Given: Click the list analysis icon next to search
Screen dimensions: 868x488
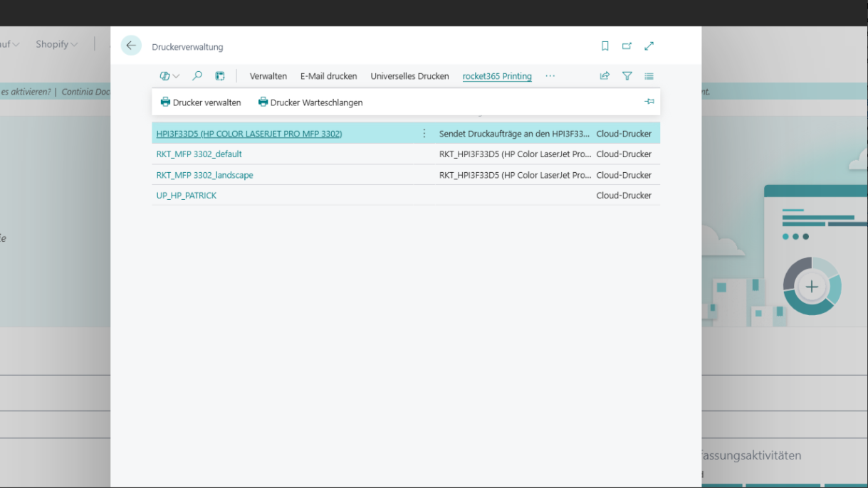Looking at the screenshot, I should [220, 76].
